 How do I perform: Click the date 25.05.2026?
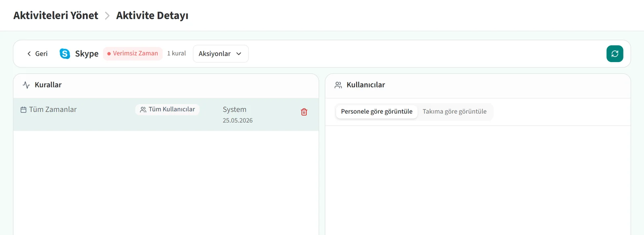pos(238,121)
